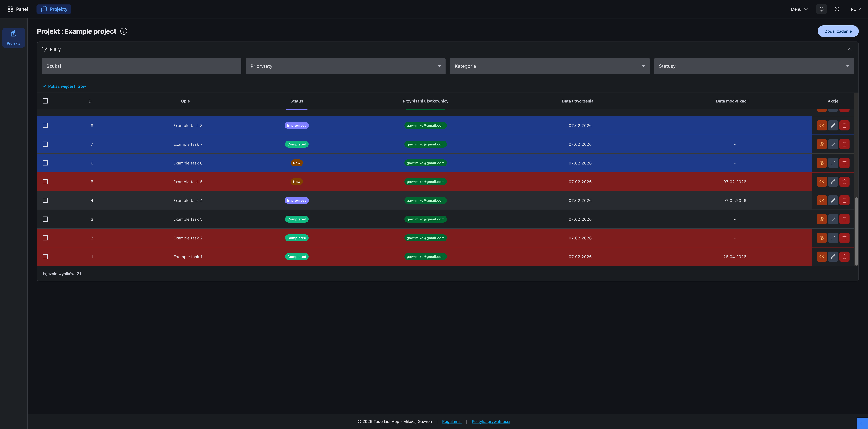
Task: Edit Example task 6 pencil icon
Action: point(833,163)
